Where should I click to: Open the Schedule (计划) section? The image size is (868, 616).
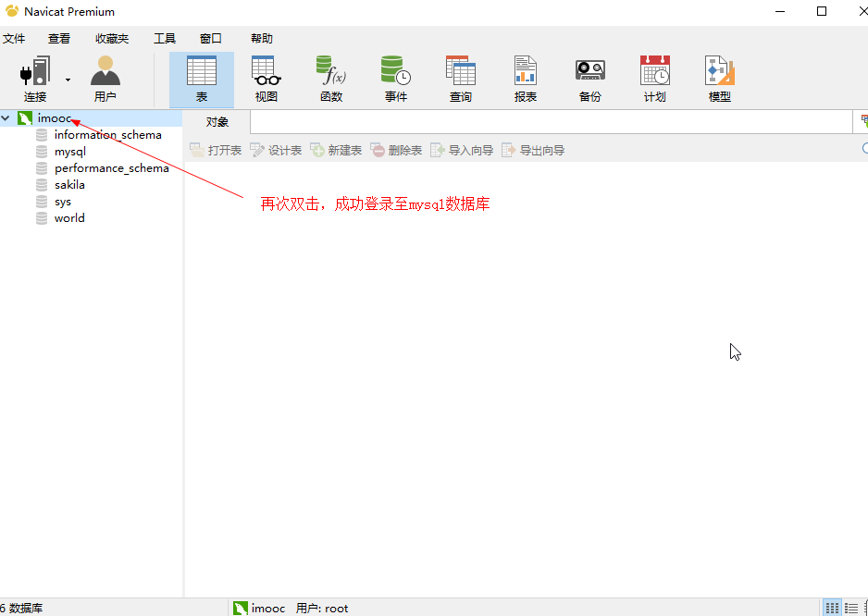[655, 80]
